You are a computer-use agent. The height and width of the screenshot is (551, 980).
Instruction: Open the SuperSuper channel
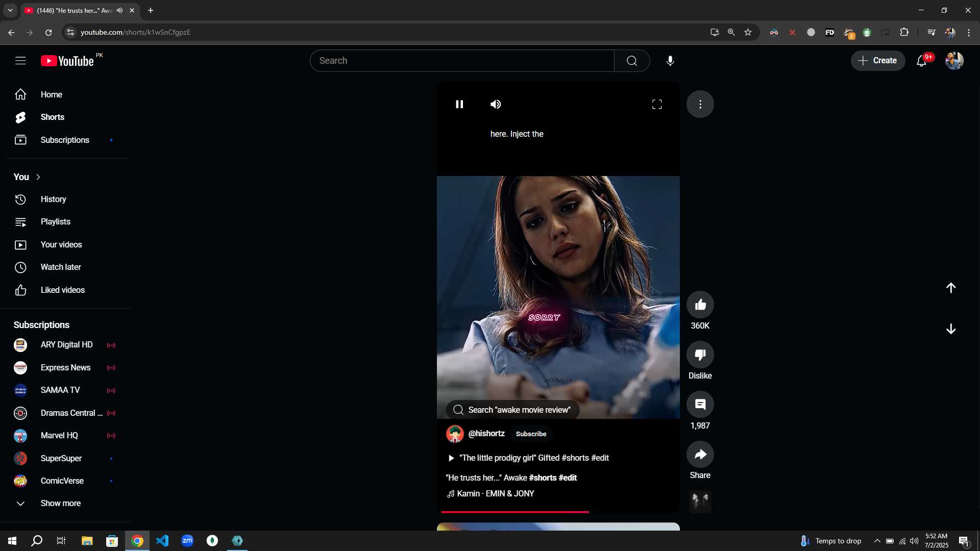click(65, 458)
